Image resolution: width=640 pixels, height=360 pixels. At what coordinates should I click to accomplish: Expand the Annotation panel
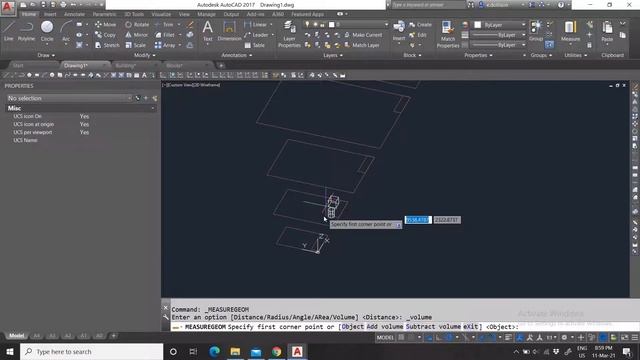point(236,55)
